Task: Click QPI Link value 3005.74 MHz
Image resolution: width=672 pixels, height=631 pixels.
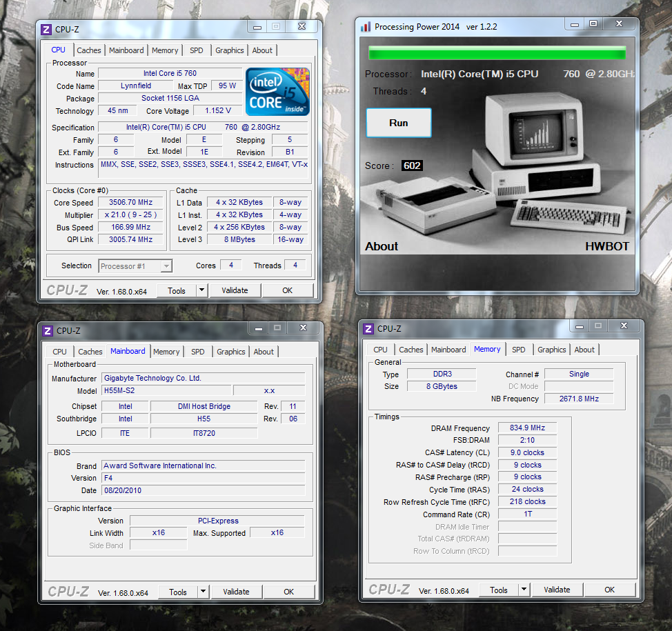Action: [130, 239]
